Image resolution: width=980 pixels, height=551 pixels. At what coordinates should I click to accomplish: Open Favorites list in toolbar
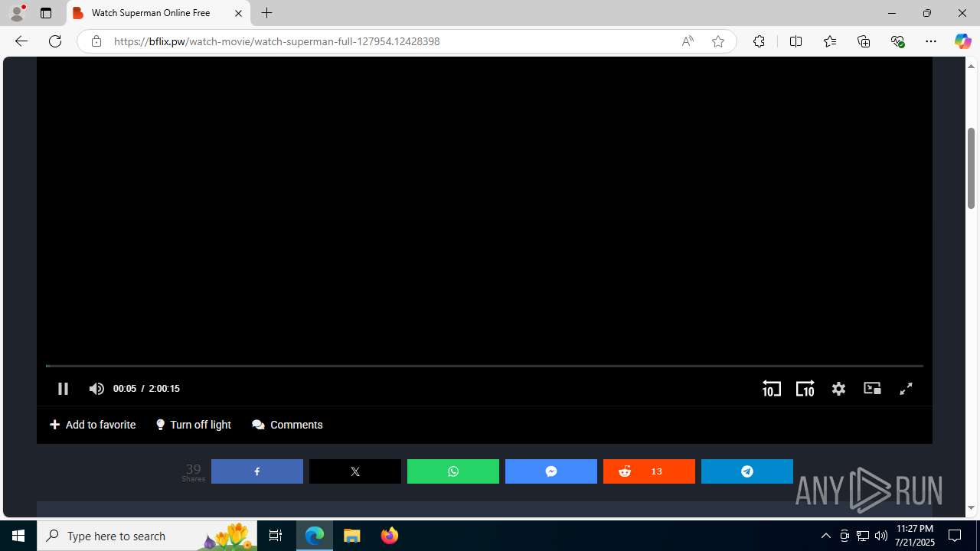tap(830, 41)
